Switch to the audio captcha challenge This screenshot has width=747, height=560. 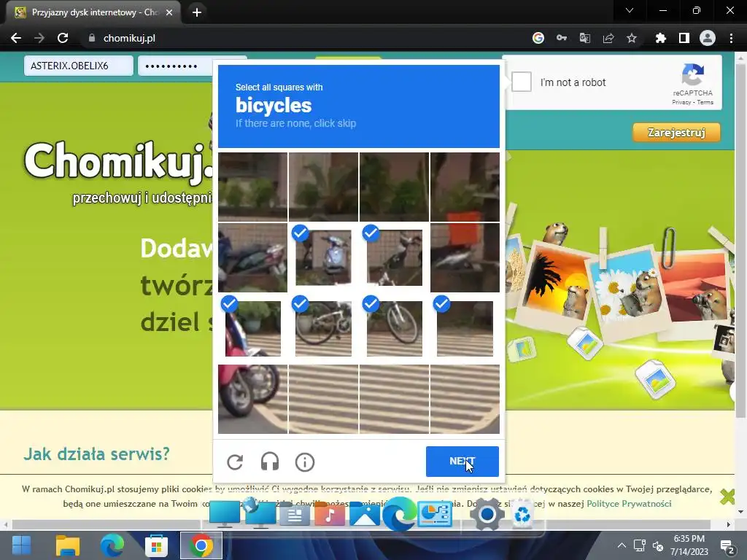pos(270,462)
